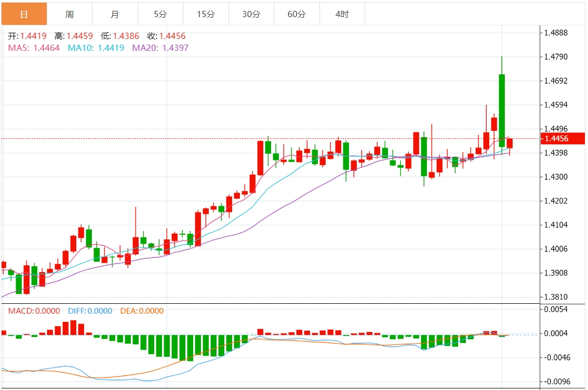Viewport: 588px width, 390px height.
Task: Click the closing price 收:1.4456
Action: pos(167,36)
